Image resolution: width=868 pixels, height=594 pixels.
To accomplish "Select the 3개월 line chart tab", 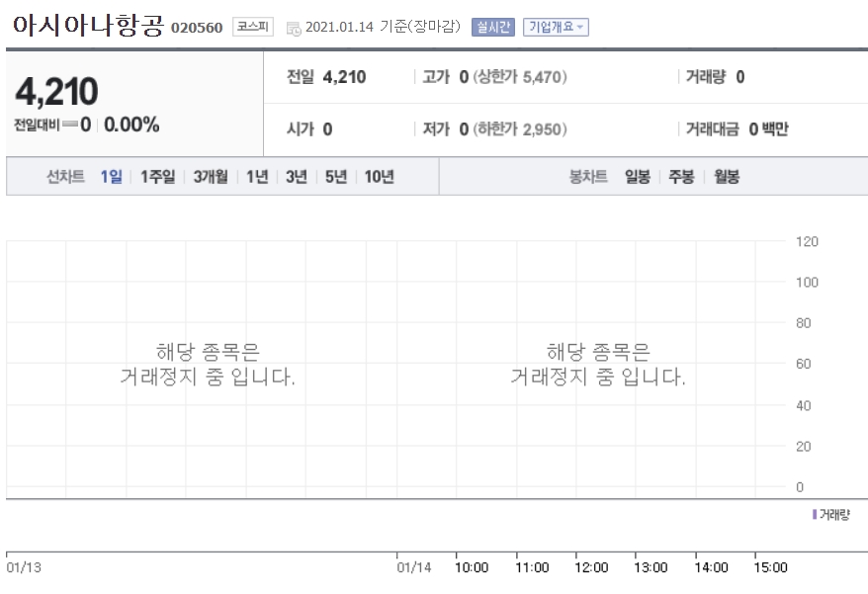I will (211, 177).
